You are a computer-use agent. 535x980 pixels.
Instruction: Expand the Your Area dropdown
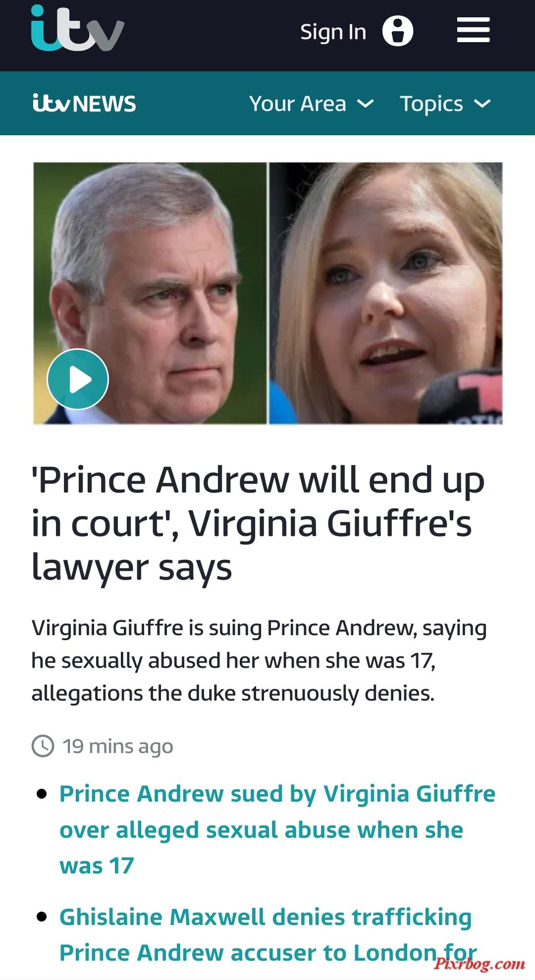click(311, 104)
